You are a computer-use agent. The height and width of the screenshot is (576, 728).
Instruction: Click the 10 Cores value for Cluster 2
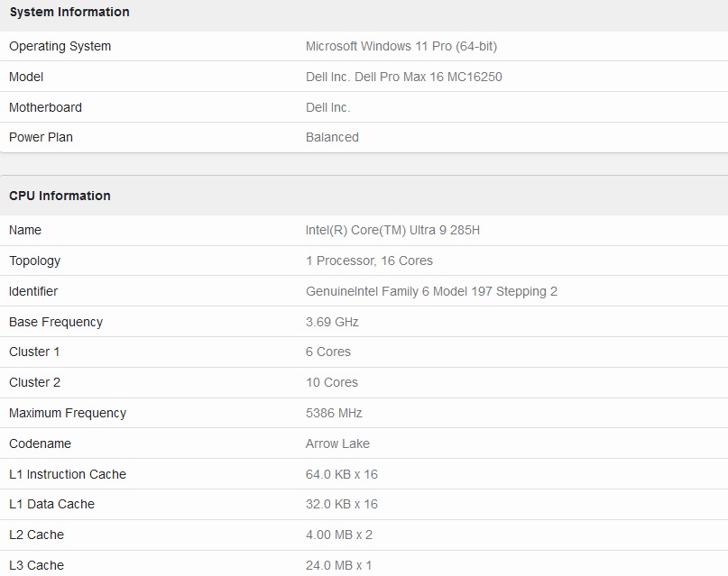[x=332, y=382]
